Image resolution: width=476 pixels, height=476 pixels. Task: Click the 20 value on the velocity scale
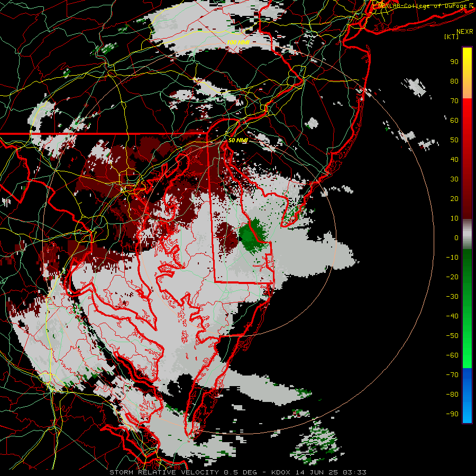(454, 198)
